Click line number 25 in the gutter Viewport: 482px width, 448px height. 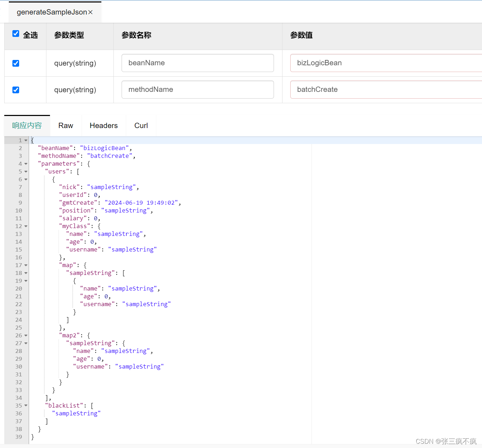pyautogui.click(x=18, y=328)
